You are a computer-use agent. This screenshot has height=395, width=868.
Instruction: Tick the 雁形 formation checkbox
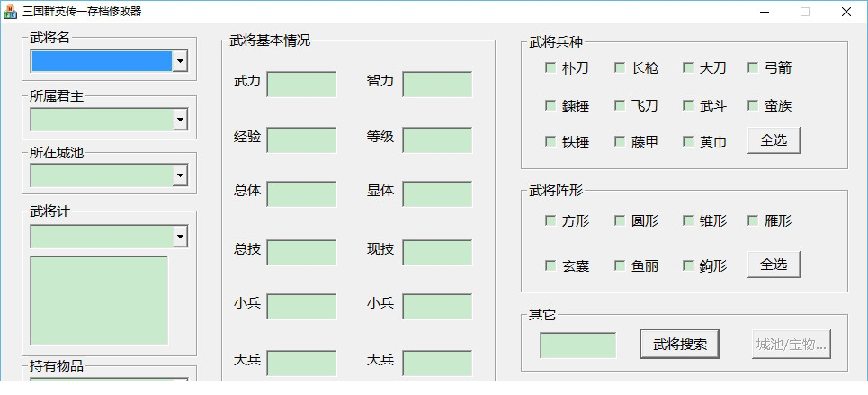point(753,220)
